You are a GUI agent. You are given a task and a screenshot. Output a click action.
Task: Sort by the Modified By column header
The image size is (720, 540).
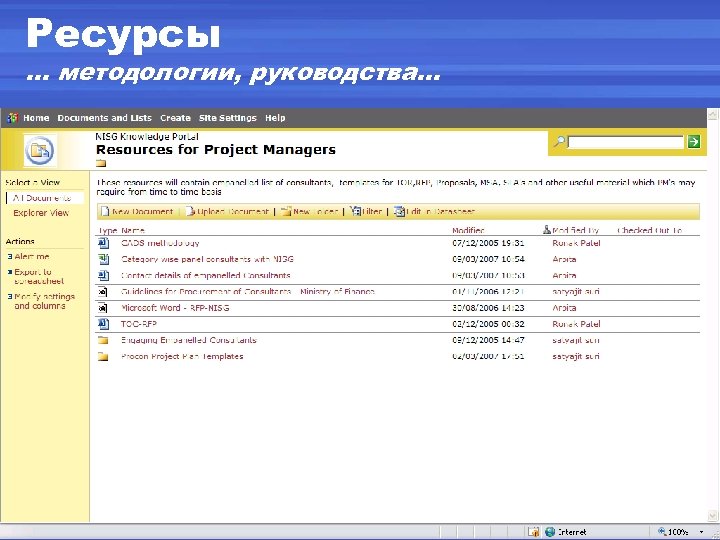(x=575, y=231)
